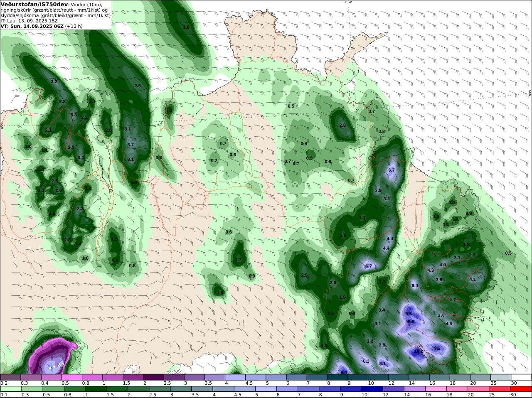Click the VT: Sun. 14.09.2025 06Z valid time
This screenshot has width=532, height=398.
pos(32,26)
